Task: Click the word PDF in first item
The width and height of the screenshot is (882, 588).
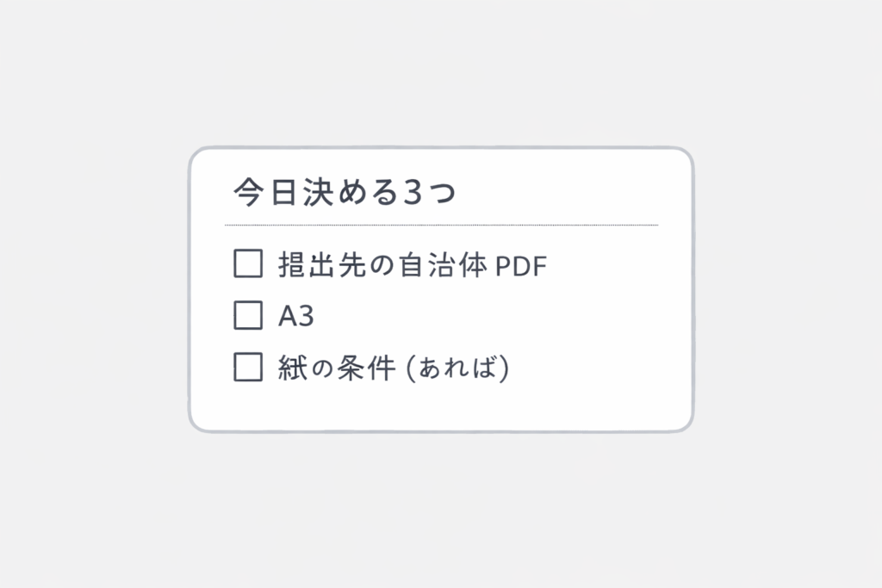Action: (x=522, y=266)
